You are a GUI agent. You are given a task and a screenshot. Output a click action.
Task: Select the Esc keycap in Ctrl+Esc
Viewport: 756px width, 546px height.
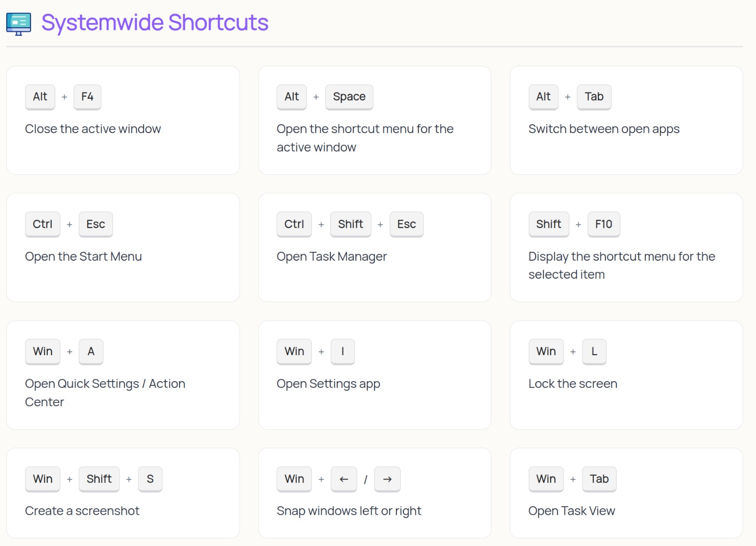pos(95,224)
